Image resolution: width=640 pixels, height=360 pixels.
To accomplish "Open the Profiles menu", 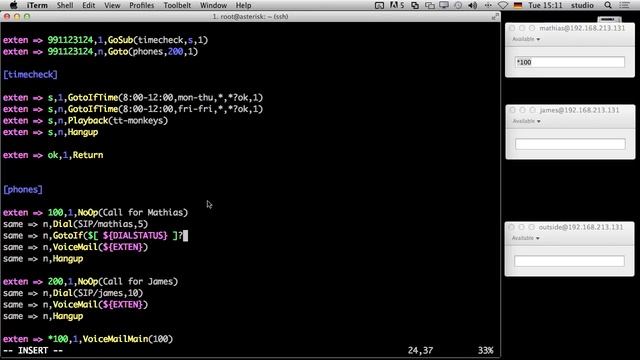I will point(142,5).
